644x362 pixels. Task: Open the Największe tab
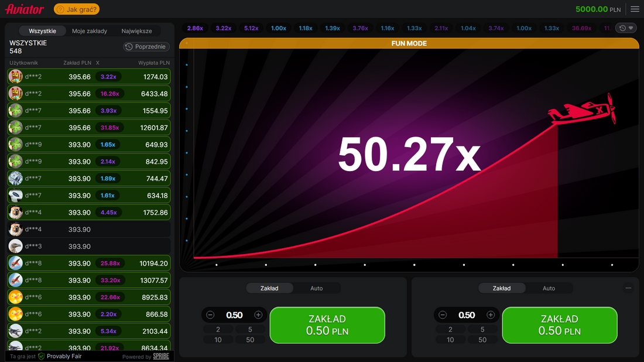136,31
